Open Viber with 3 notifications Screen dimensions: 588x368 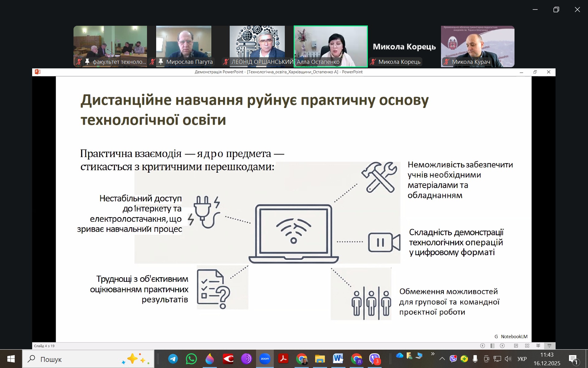(375, 358)
